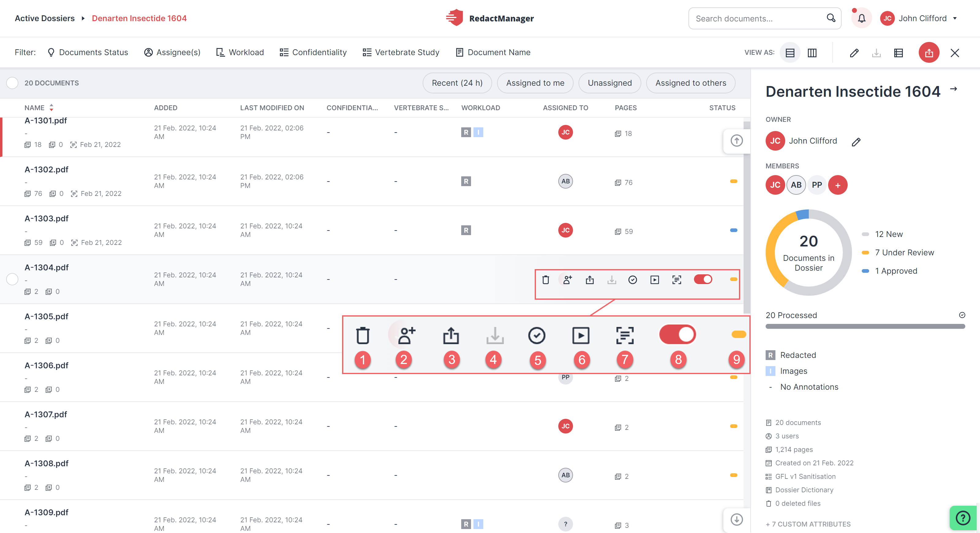The height and width of the screenshot is (533, 980).
Task: Sort by the STATUS column header
Action: click(x=722, y=107)
